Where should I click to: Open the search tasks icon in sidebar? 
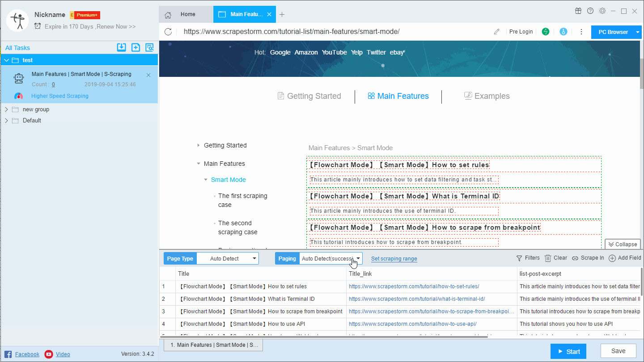pyautogui.click(x=149, y=48)
